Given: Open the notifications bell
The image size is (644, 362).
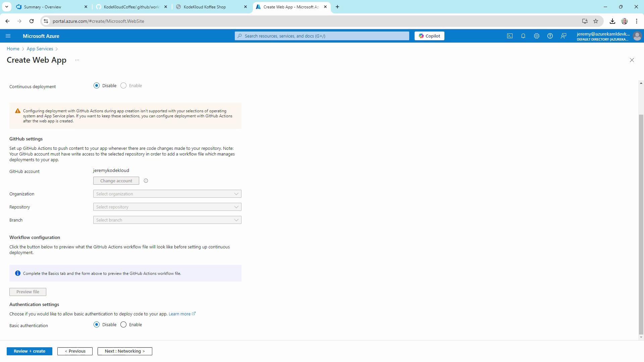Looking at the screenshot, I should (523, 36).
